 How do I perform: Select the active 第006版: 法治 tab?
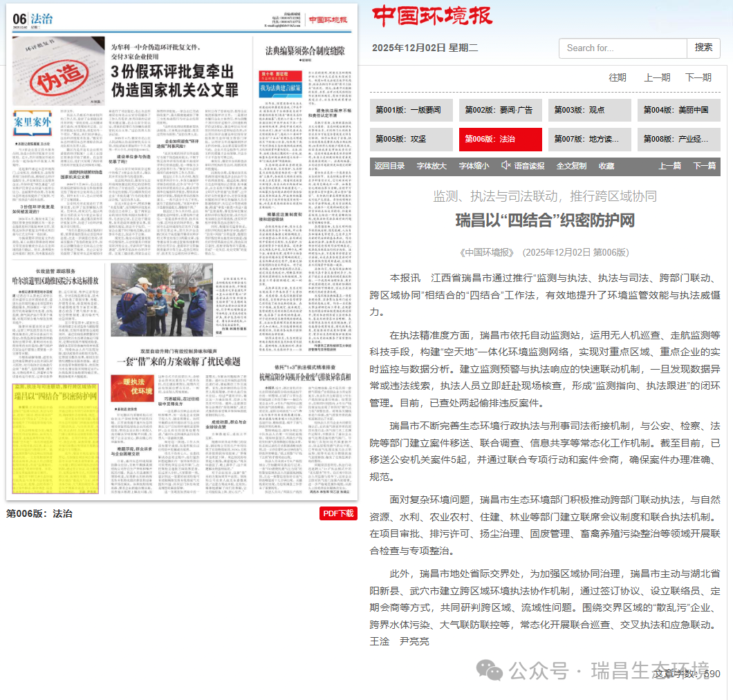click(500, 140)
